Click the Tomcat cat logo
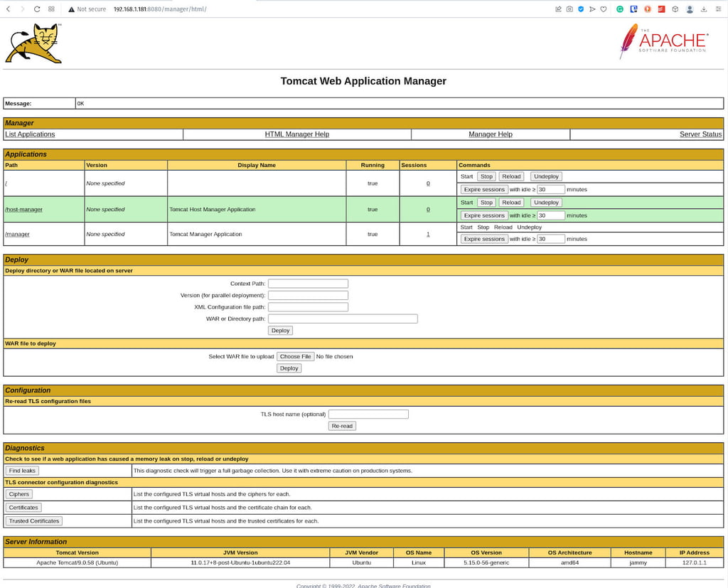Image resolution: width=728 pixels, height=588 pixels. pos(33,43)
